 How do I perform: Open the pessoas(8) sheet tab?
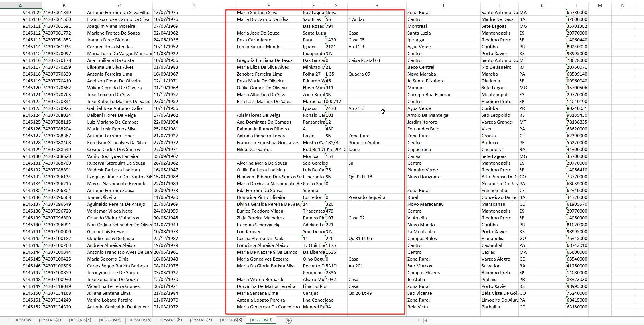(231, 320)
